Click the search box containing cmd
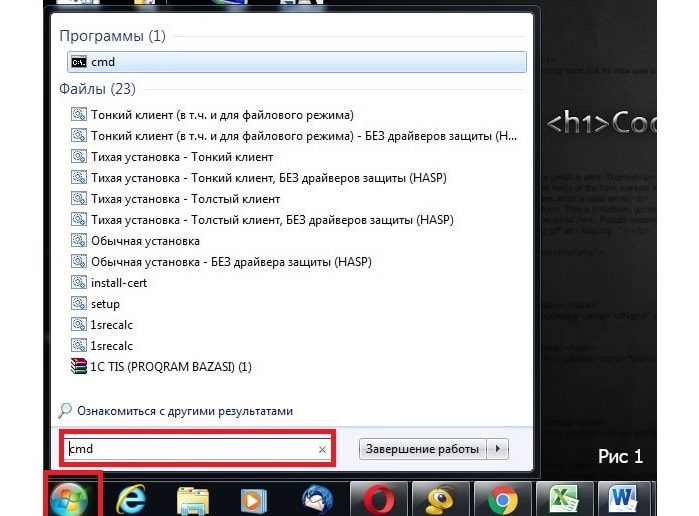The width and height of the screenshot is (699, 516). coord(198,449)
